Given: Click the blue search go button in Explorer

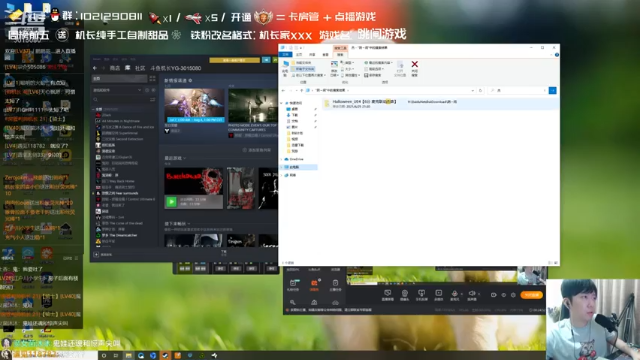Looking at the screenshot, I should (x=552, y=91).
